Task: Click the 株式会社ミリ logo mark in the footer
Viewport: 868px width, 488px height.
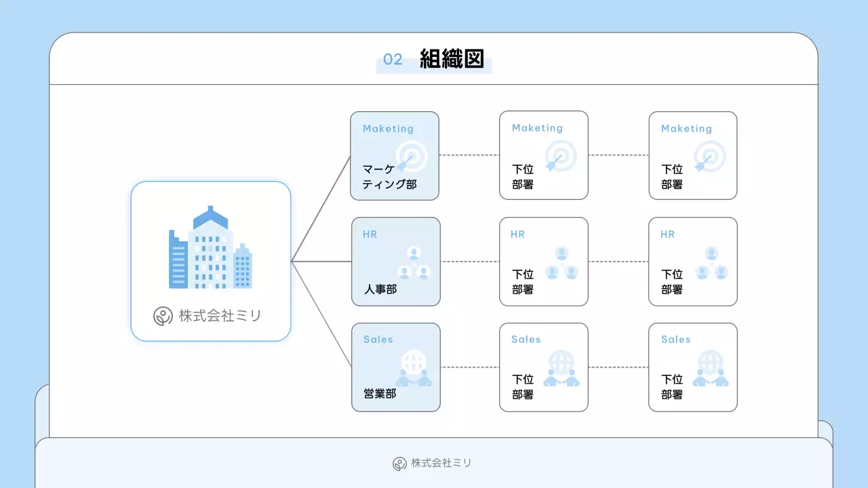Action: [x=399, y=464]
